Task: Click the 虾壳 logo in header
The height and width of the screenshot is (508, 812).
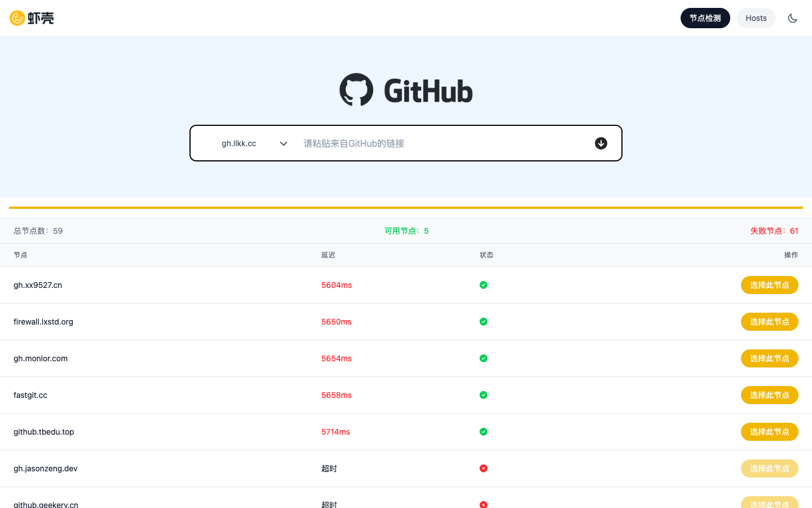Action: click(32, 18)
